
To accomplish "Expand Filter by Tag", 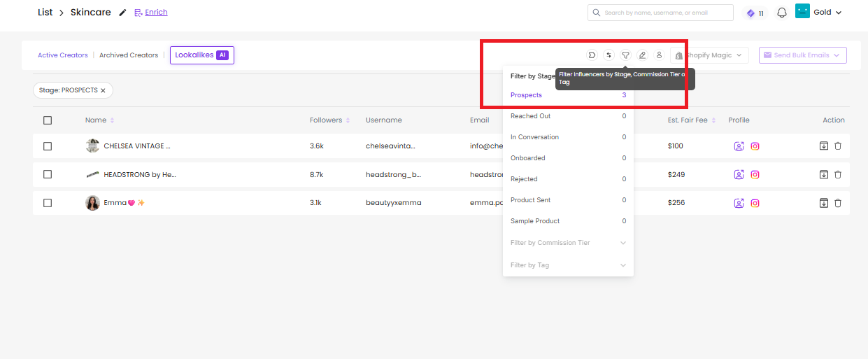I will point(568,265).
